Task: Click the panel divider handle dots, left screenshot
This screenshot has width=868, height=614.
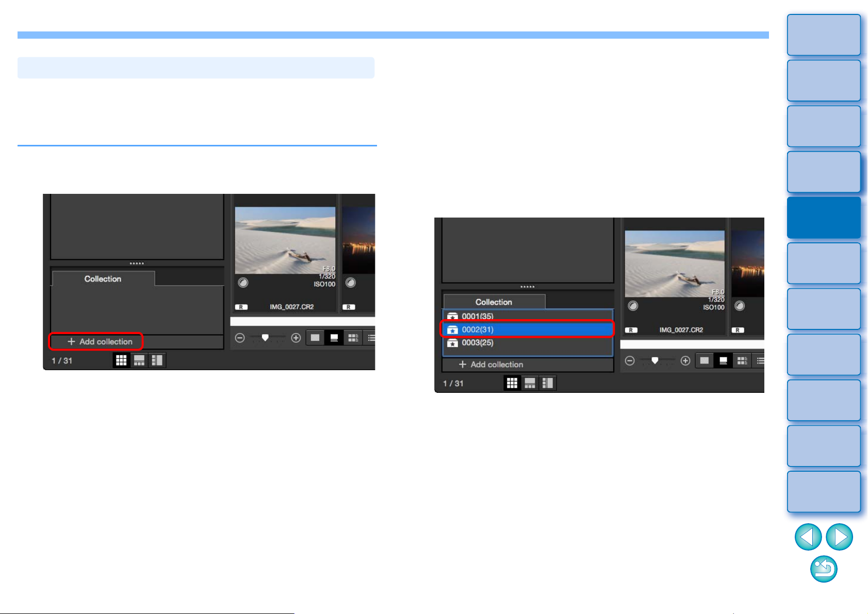Action: click(137, 263)
